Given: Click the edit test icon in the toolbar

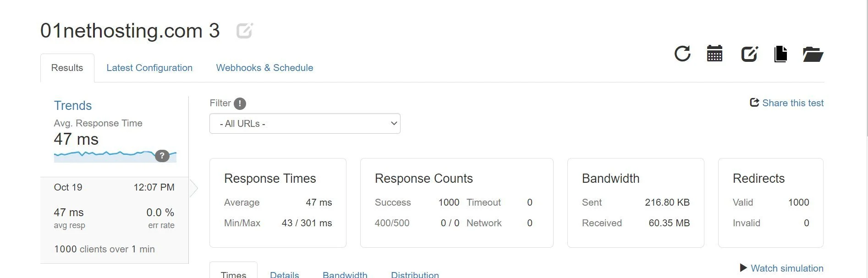Looking at the screenshot, I should tap(750, 54).
